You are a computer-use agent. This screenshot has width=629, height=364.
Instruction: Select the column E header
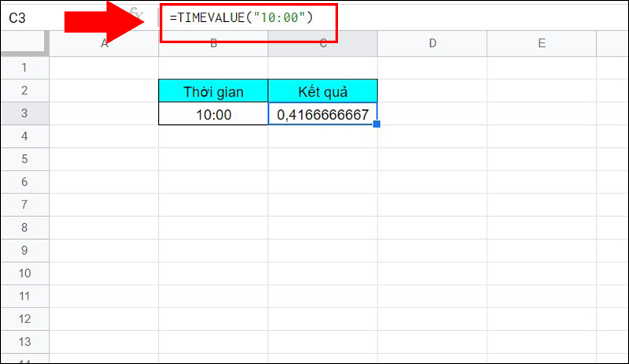click(x=541, y=44)
